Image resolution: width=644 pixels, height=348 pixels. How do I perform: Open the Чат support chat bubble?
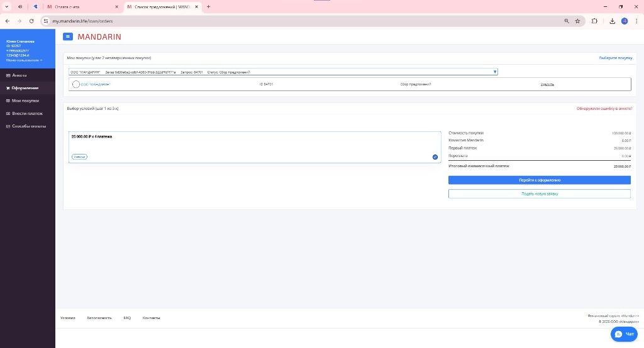(625, 334)
